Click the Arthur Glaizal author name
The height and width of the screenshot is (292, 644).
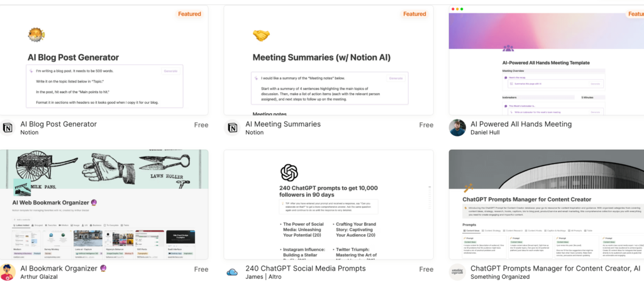39,277
